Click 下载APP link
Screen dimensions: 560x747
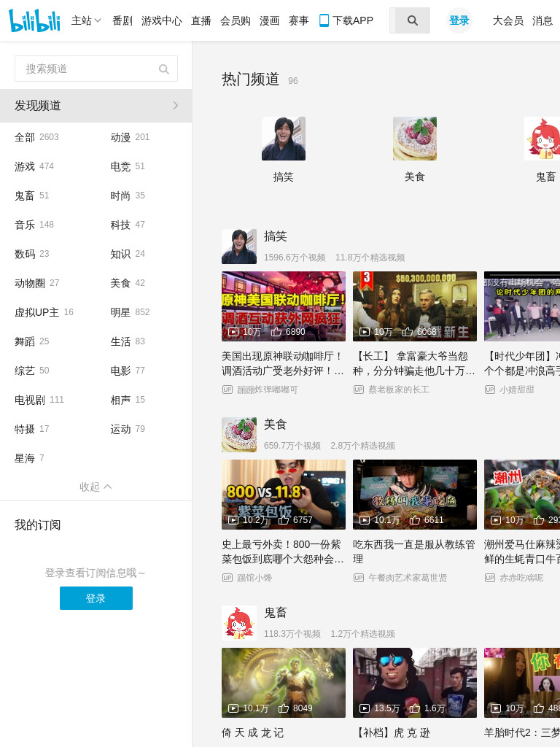click(352, 20)
